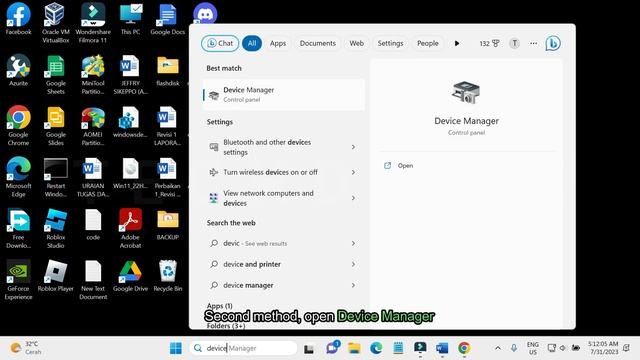
Task: Open the 132 rewards points indicator
Action: pyautogui.click(x=489, y=43)
